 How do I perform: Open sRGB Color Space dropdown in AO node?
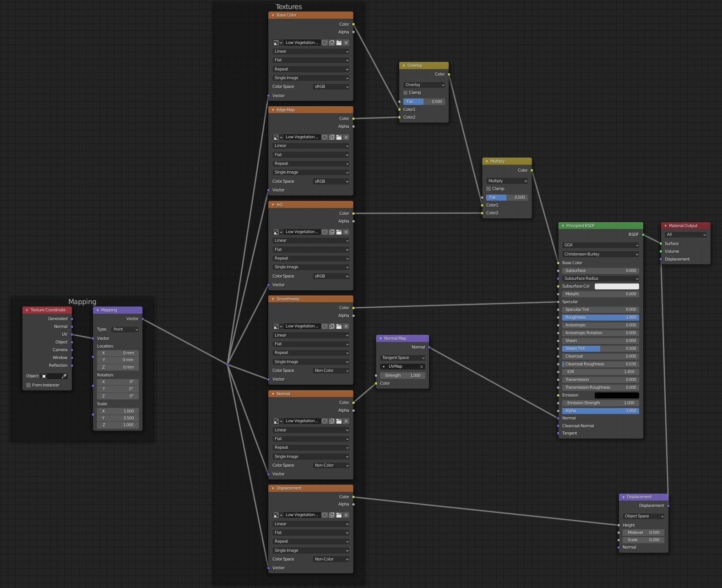pyautogui.click(x=331, y=276)
